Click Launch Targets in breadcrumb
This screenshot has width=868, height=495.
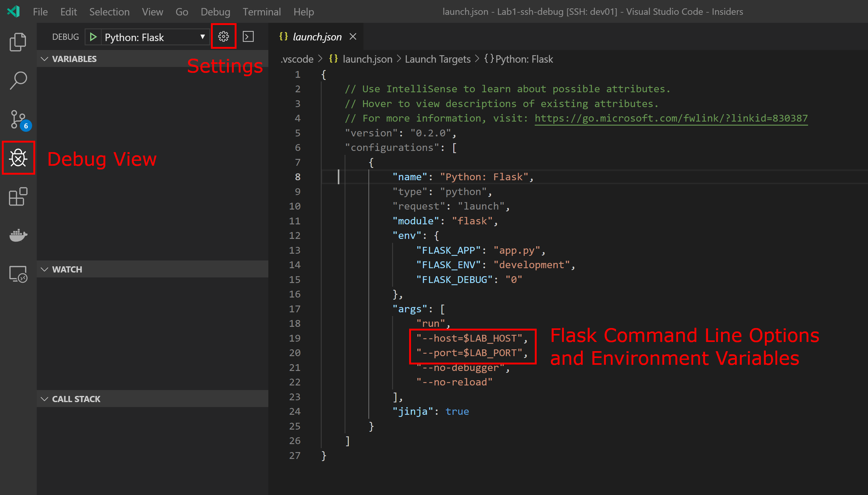click(438, 59)
